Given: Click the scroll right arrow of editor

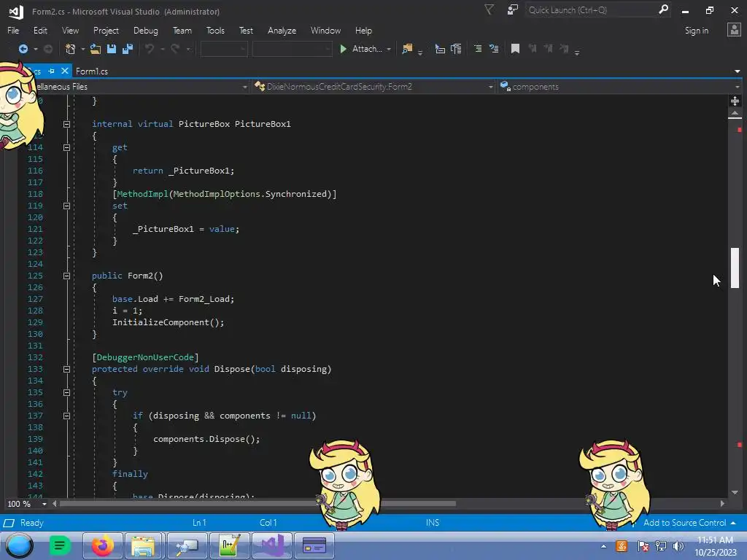Looking at the screenshot, I should (722, 503).
